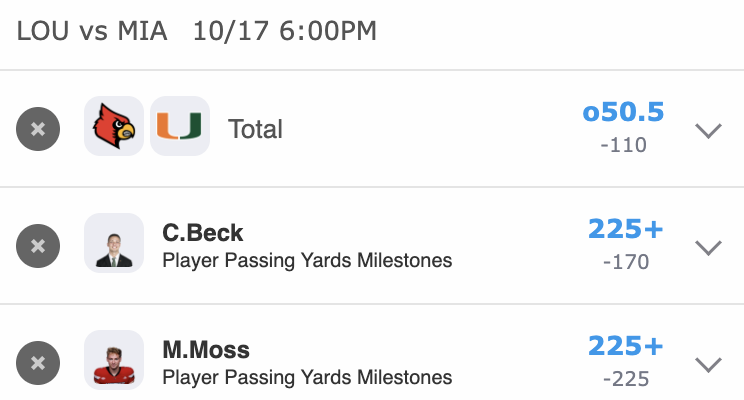Remove the Total bet from slip
This screenshot has height=400, width=744.
[x=38, y=129]
